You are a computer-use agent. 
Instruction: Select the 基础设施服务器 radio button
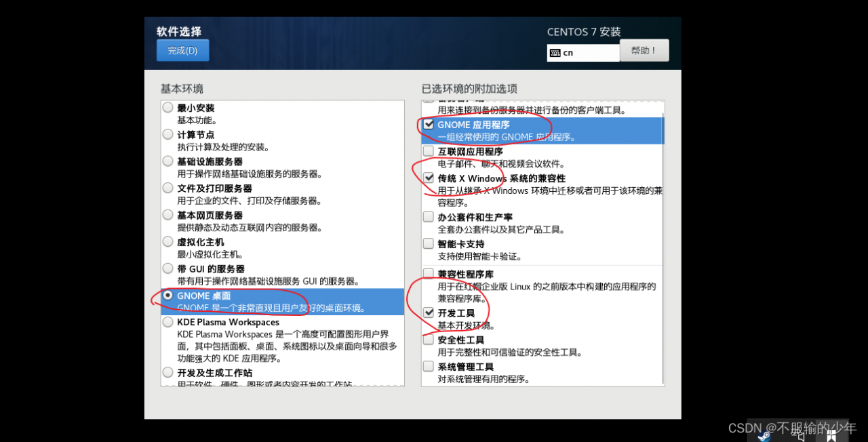(168, 161)
